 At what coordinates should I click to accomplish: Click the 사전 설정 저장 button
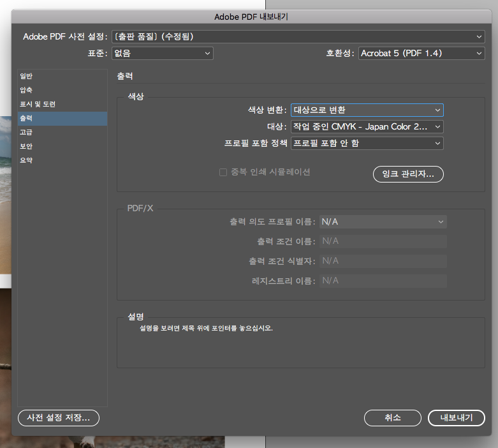59,418
